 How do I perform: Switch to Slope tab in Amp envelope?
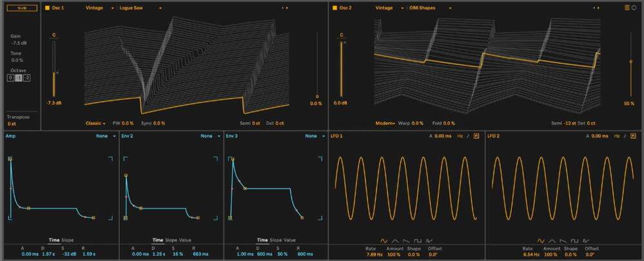click(67, 240)
